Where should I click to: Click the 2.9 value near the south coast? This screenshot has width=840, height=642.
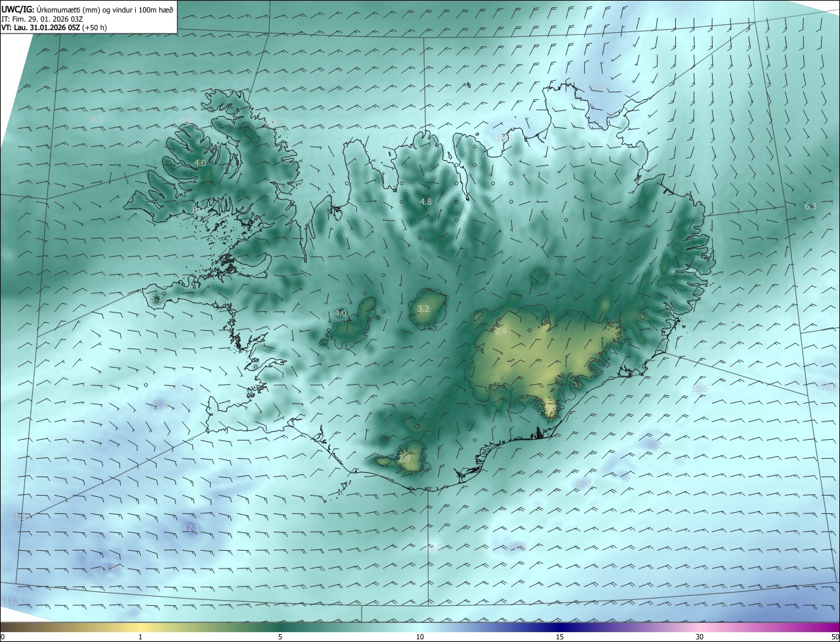(x=404, y=458)
